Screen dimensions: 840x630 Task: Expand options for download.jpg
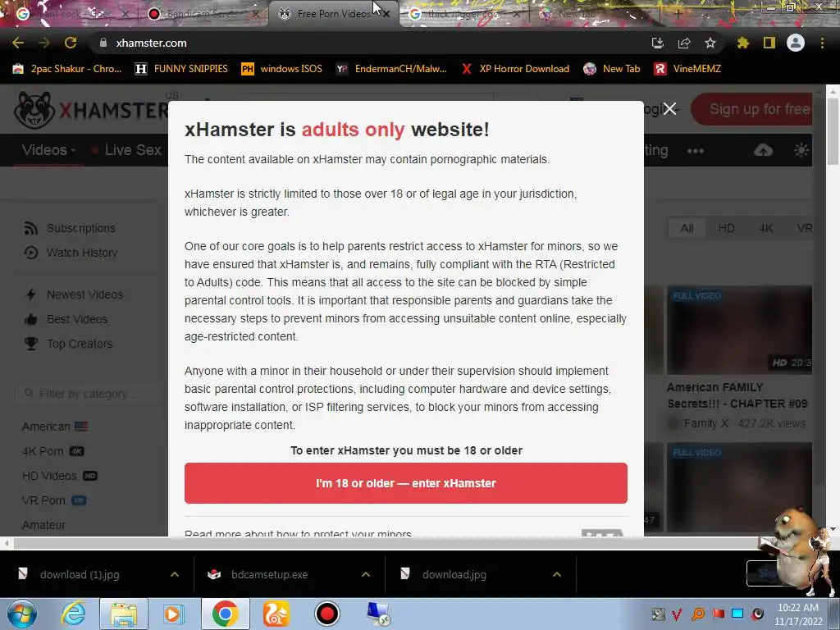coord(557,574)
